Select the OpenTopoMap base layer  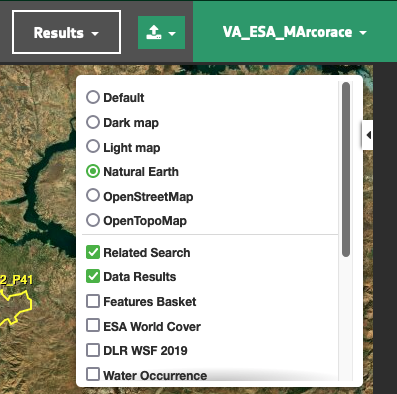click(93, 220)
